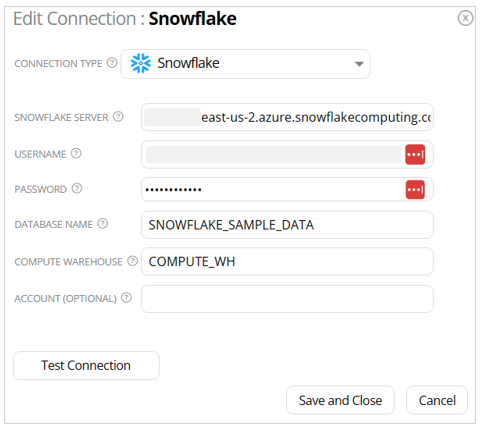Click Compute Warehouse help question mark icon
The image size is (481, 429).
(132, 261)
